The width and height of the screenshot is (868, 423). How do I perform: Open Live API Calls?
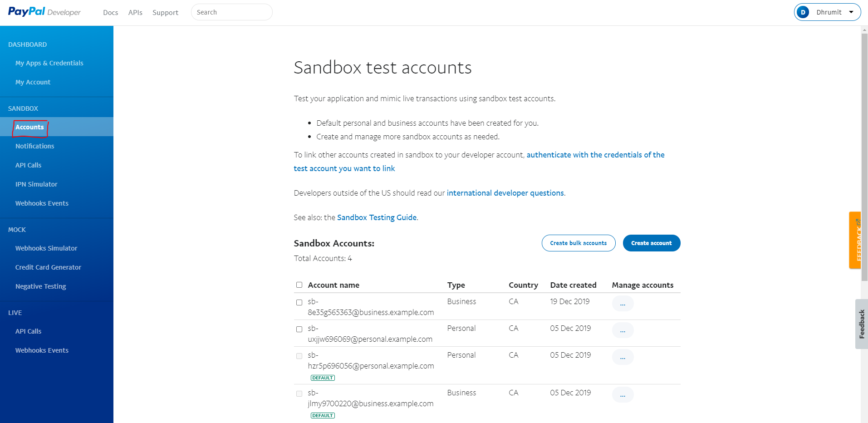coord(28,331)
